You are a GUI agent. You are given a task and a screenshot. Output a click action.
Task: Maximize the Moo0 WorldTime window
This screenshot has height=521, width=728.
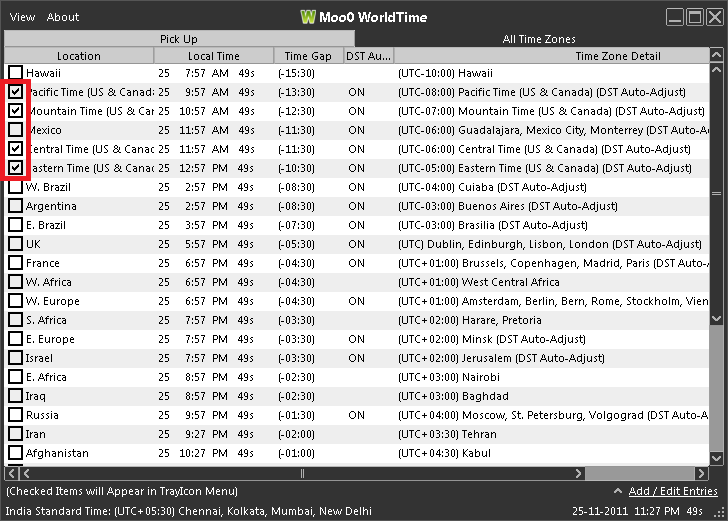[x=695, y=17]
